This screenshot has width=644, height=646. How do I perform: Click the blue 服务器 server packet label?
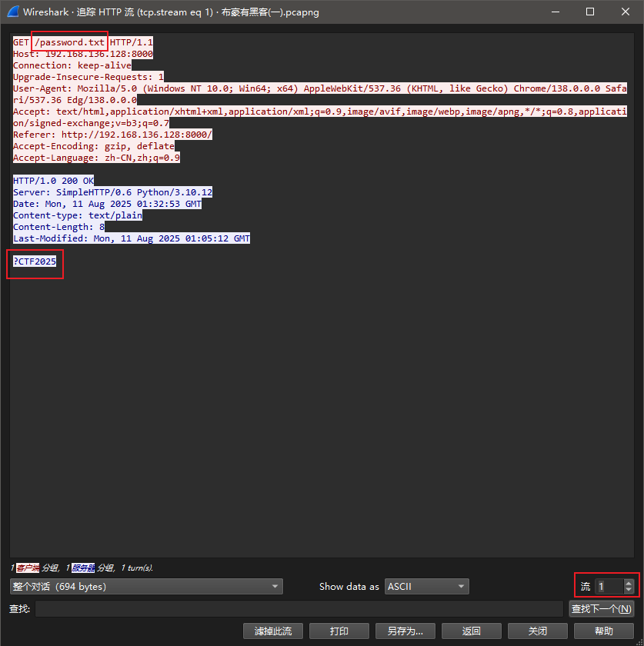click(83, 568)
